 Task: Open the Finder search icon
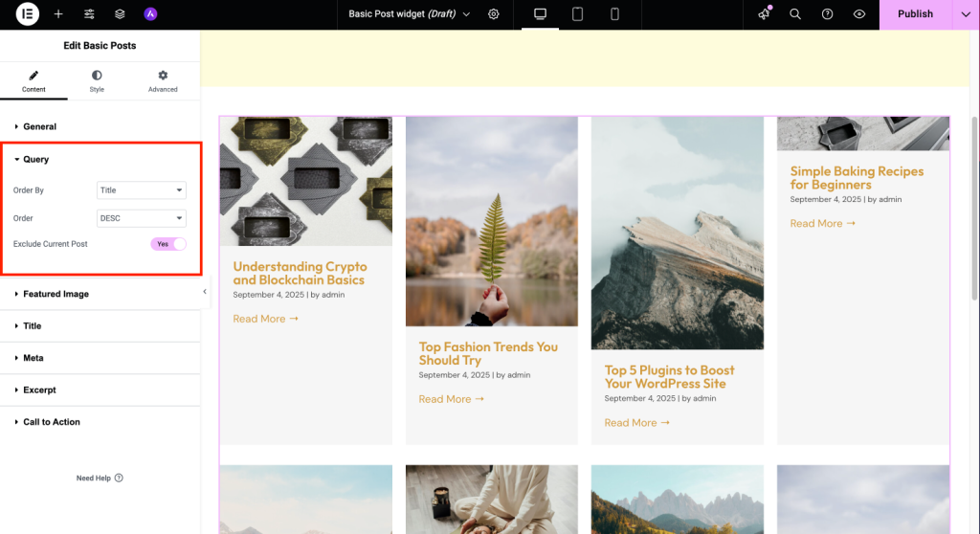pyautogui.click(x=795, y=14)
